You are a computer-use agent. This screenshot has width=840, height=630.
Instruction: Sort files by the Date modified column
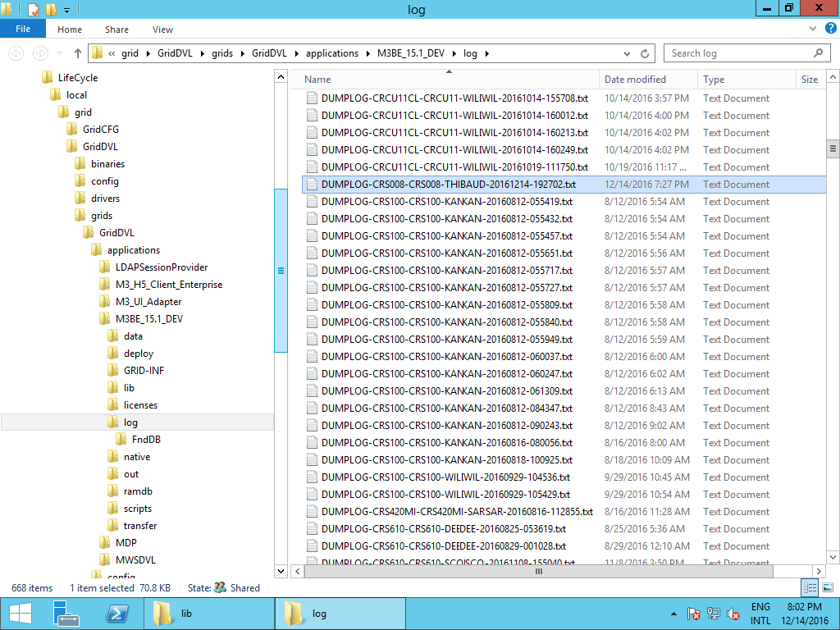point(635,80)
